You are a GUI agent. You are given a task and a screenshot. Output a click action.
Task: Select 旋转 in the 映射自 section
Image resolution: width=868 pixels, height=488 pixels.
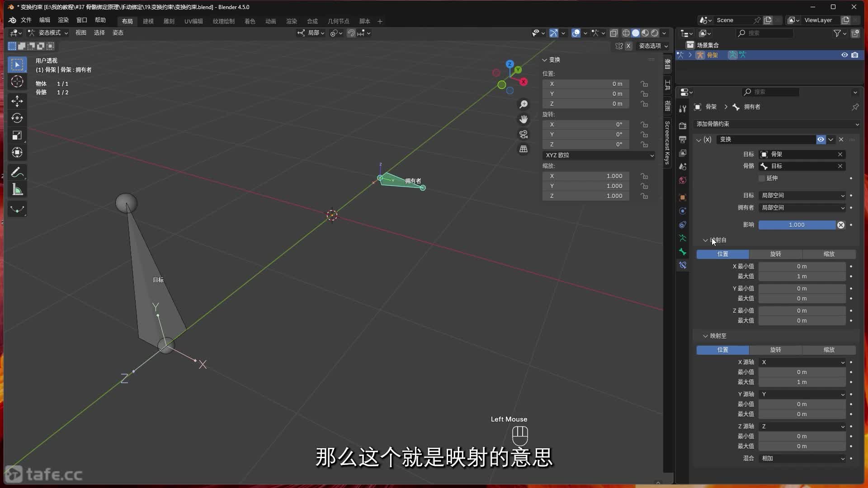point(775,254)
